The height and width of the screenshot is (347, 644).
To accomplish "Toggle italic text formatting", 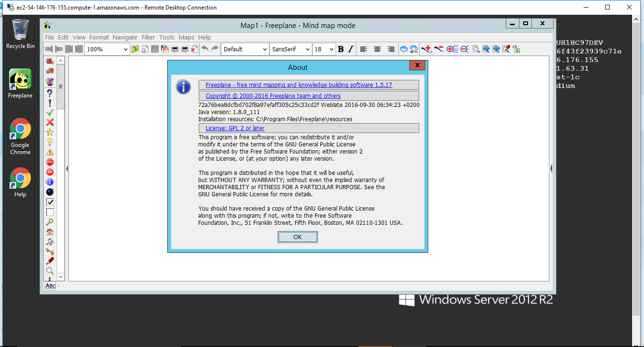I will 351,49.
